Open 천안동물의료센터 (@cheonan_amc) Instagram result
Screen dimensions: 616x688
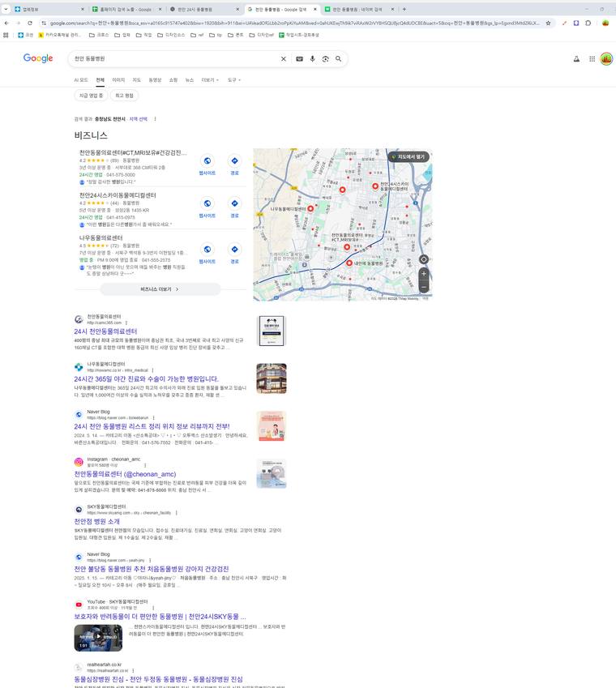point(125,474)
